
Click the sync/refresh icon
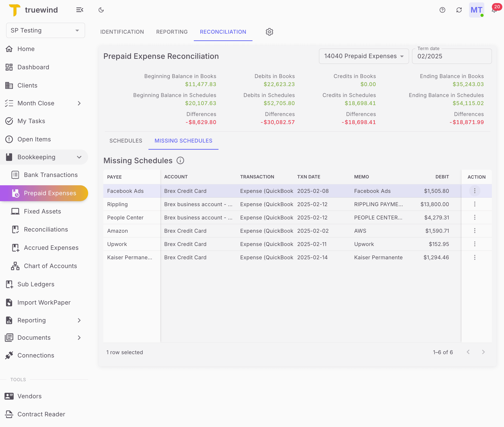[459, 10]
